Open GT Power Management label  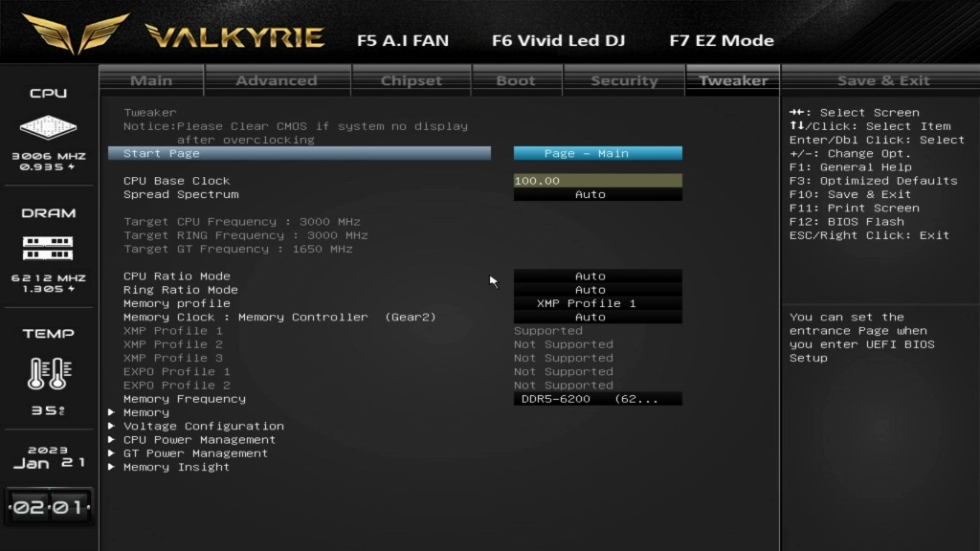195,453
